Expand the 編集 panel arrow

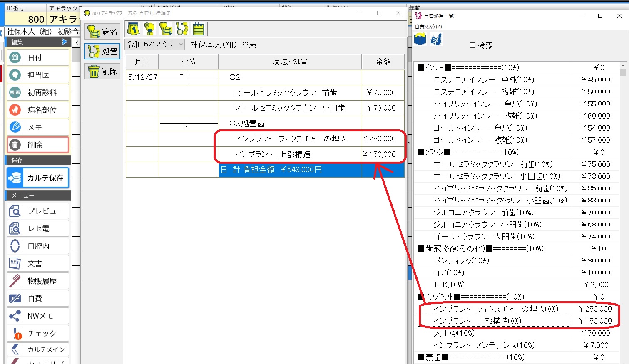pyautogui.click(x=65, y=42)
